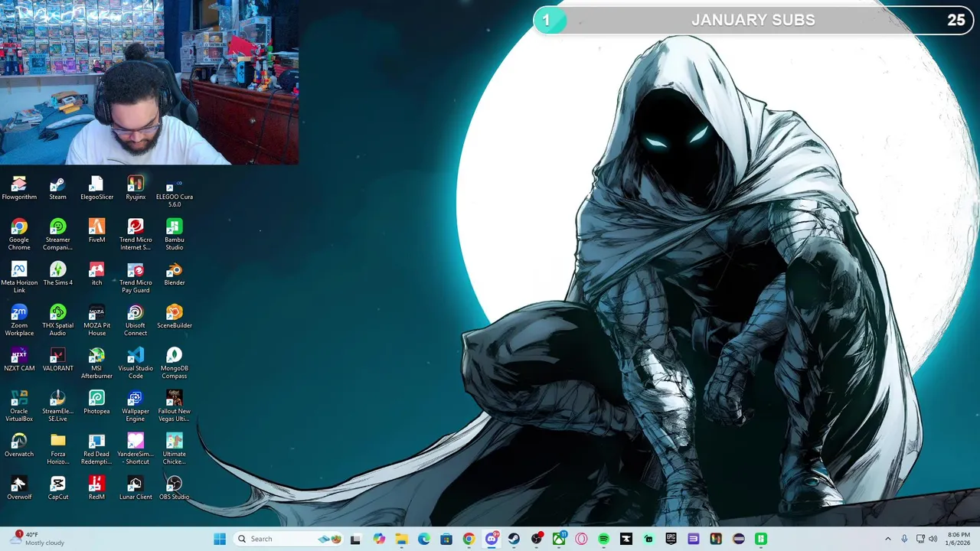Open the Windows Start menu
Viewport: 980px width, 551px height.
tap(220, 539)
